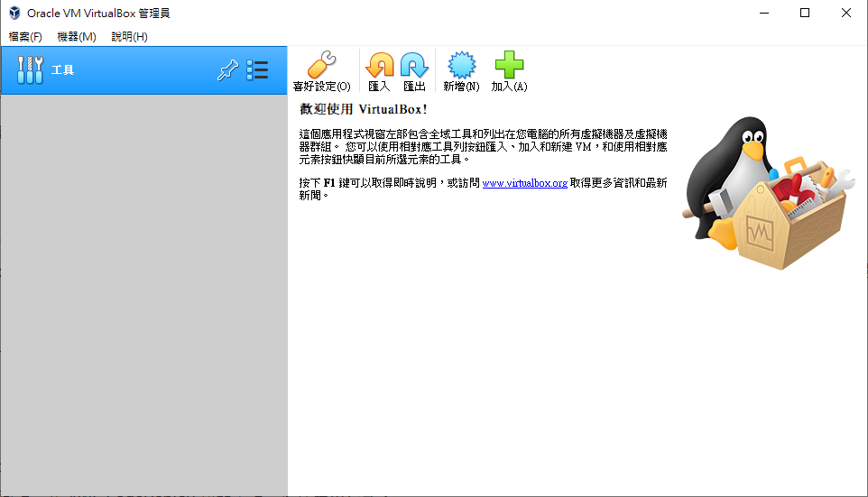The width and height of the screenshot is (868, 497).
Task: Minimize the VirtualBox manager window
Action: coord(764,13)
